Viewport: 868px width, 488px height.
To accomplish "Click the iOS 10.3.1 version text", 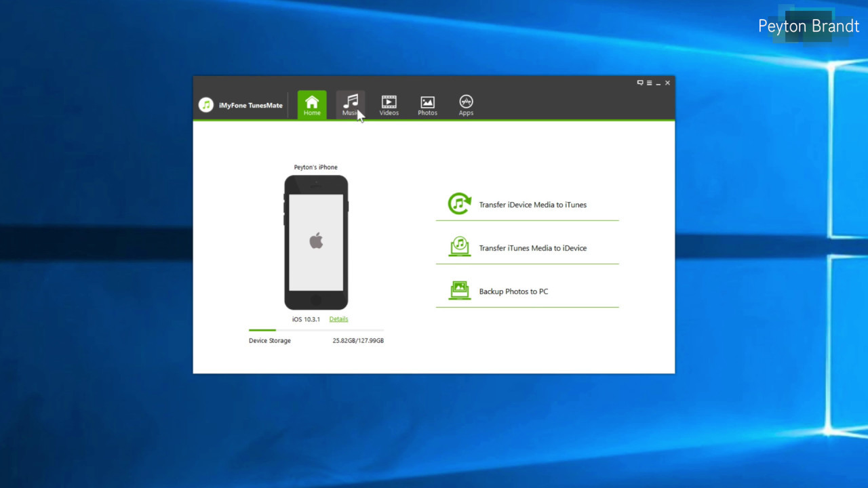I will (x=306, y=319).
